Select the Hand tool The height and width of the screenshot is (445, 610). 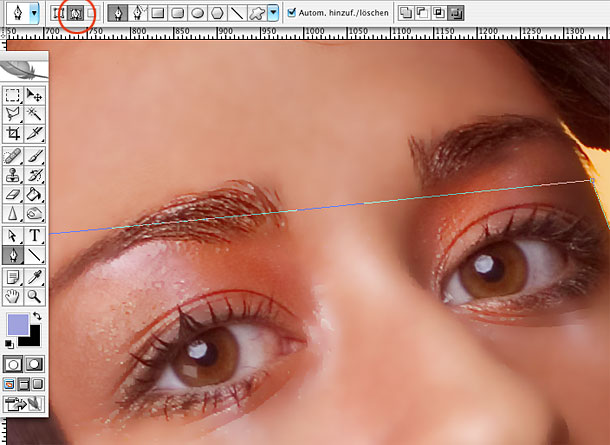[13, 297]
